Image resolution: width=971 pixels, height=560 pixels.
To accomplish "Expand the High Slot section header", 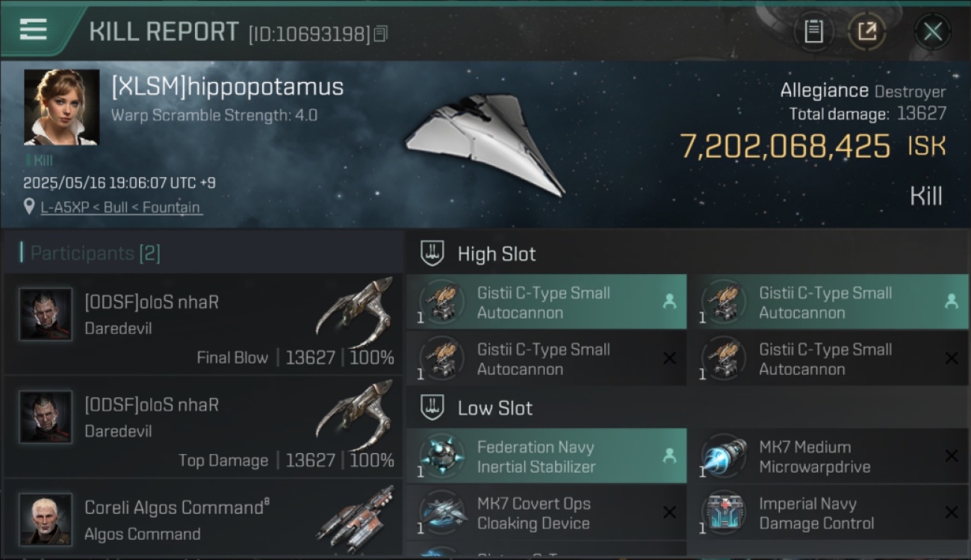I will click(687, 254).
